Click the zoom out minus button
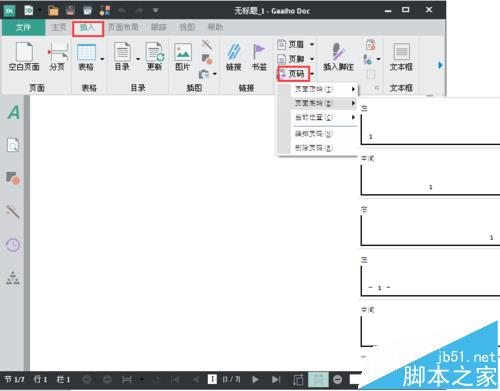 click(x=338, y=379)
